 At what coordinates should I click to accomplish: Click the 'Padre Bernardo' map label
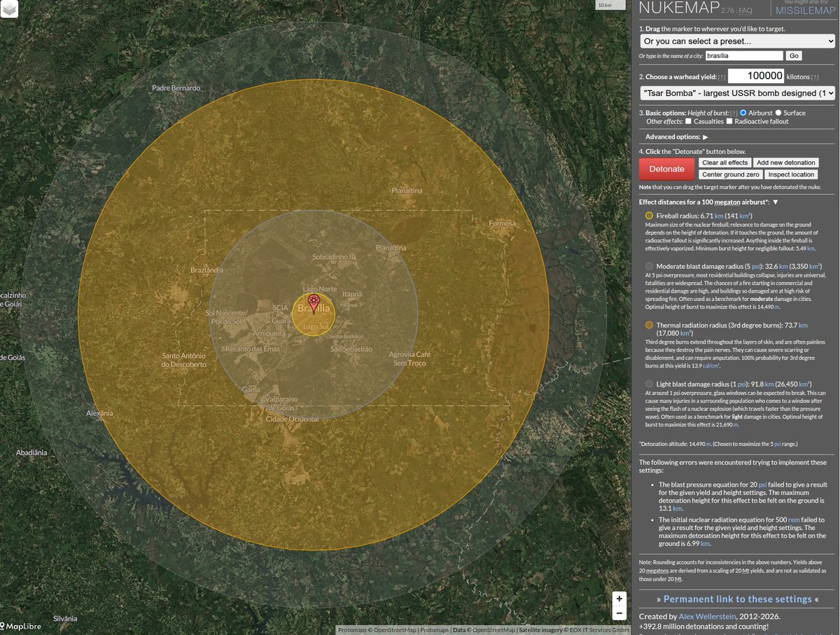[176, 88]
